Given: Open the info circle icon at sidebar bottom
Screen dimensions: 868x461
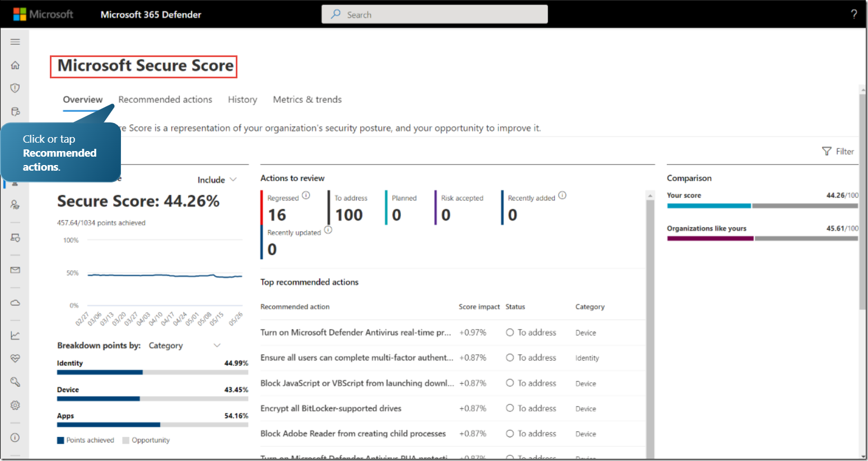Looking at the screenshot, I should coord(15,438).
